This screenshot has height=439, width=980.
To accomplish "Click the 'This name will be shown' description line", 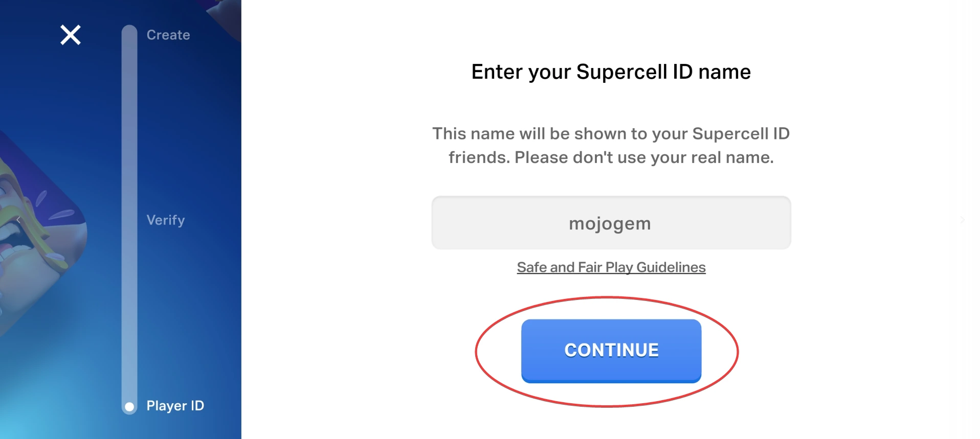I will pos(611,133).
